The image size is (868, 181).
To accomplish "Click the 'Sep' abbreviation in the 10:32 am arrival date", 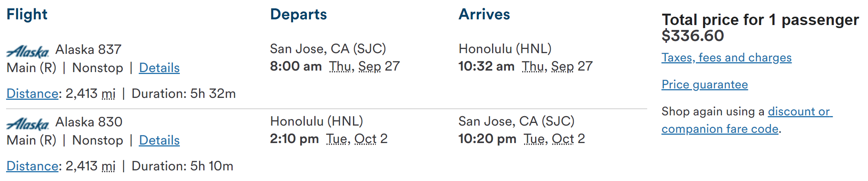I will click(562, 66).
